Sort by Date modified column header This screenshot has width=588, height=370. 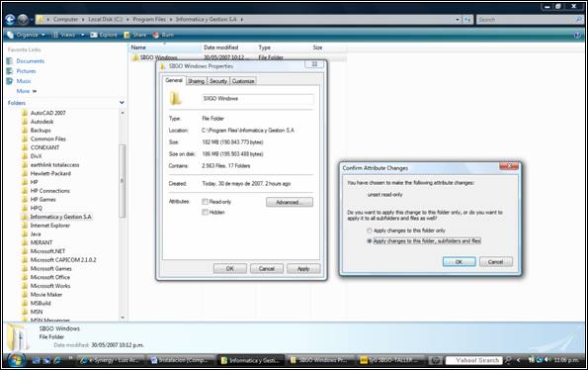(x=228, y=47)
